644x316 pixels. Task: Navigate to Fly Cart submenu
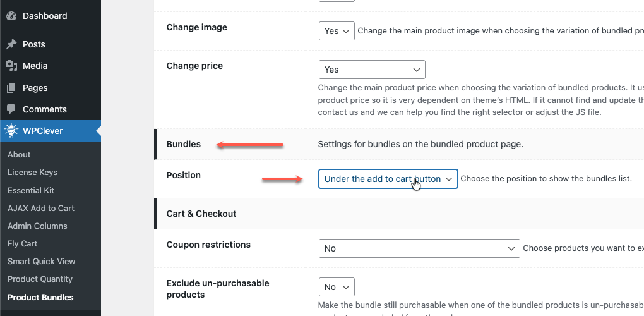tap(23, 243)
